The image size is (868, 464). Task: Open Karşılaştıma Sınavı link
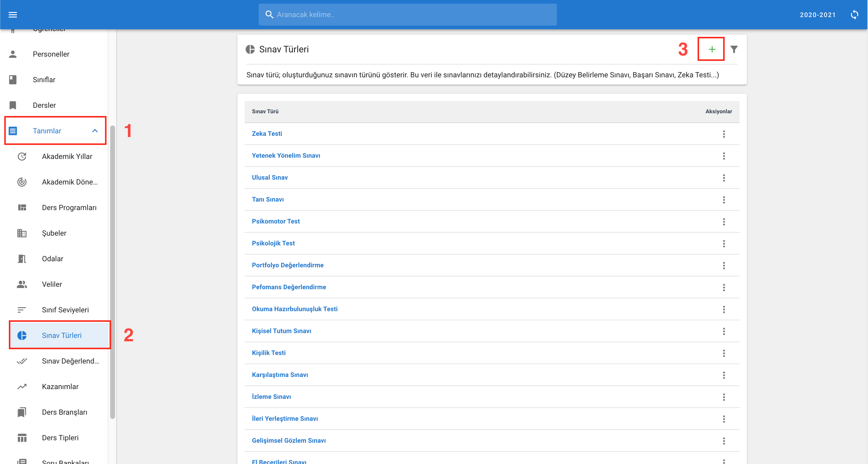click(x=280, y=374)
